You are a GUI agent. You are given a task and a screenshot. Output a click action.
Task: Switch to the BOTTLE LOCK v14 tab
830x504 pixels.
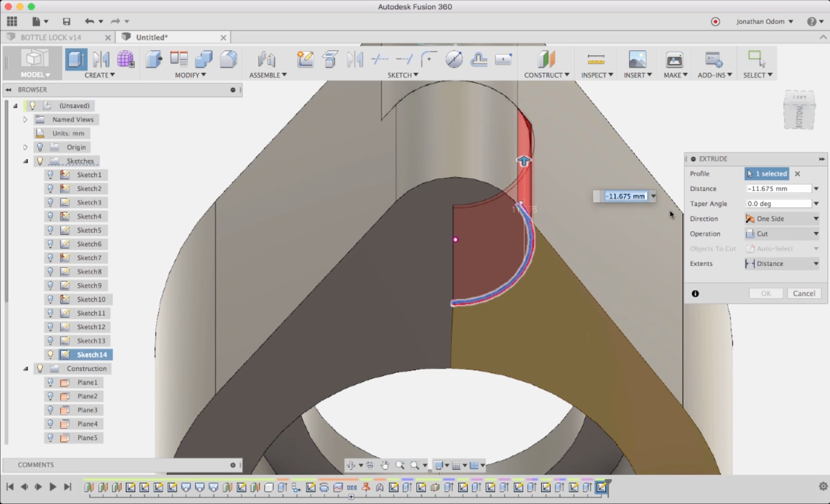click(51, 37)
